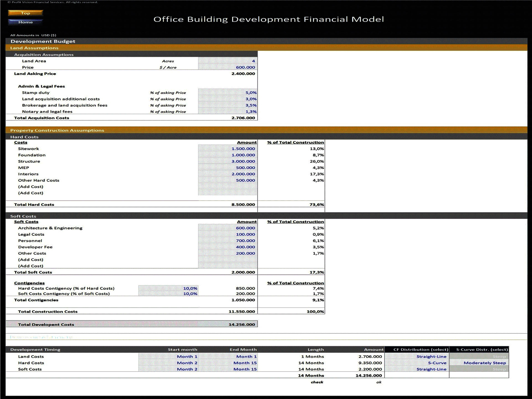Click the blue Home button
The height and width of the screenshot is (399, 532).
click(x=25, y=22)
